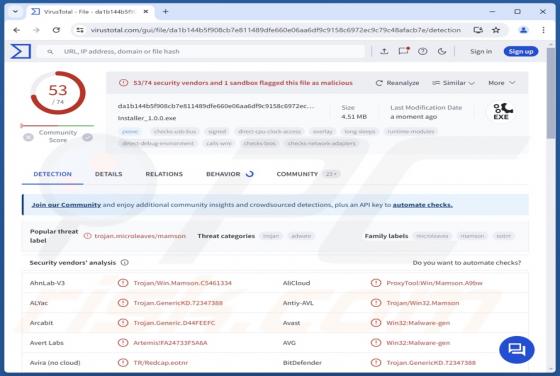Viewport: 560px width, 376px height.
Task: Click the upload file icon
Action: coord(384,51)
